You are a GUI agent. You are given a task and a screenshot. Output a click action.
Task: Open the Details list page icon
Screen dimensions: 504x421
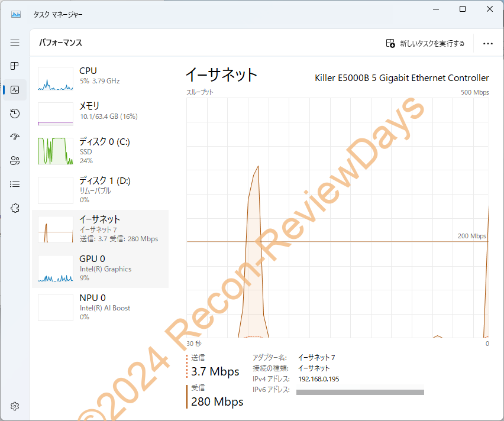click(15, 184)
